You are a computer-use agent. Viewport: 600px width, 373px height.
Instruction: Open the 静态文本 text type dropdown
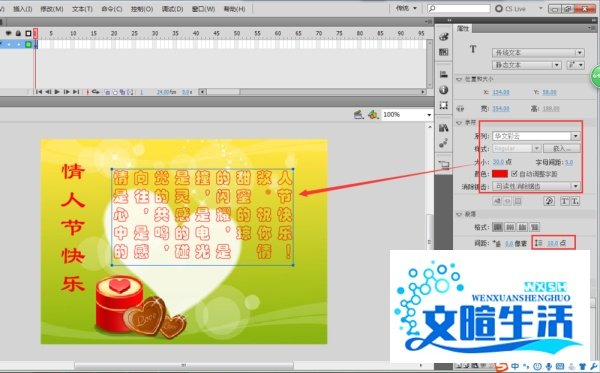527,65
